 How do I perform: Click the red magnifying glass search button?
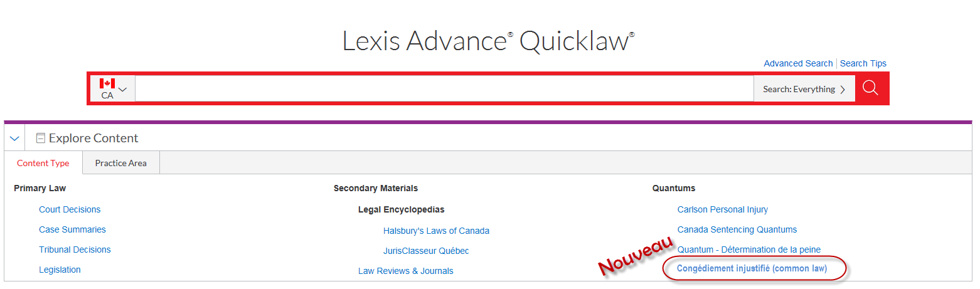[x=870, y=88]
